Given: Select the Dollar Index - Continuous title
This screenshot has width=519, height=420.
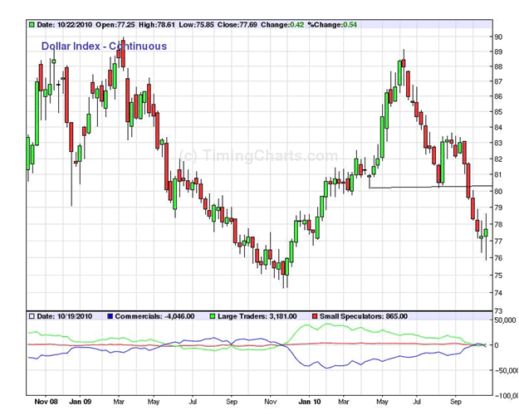Looking at the screenshot, I should (x=104, y=46).
